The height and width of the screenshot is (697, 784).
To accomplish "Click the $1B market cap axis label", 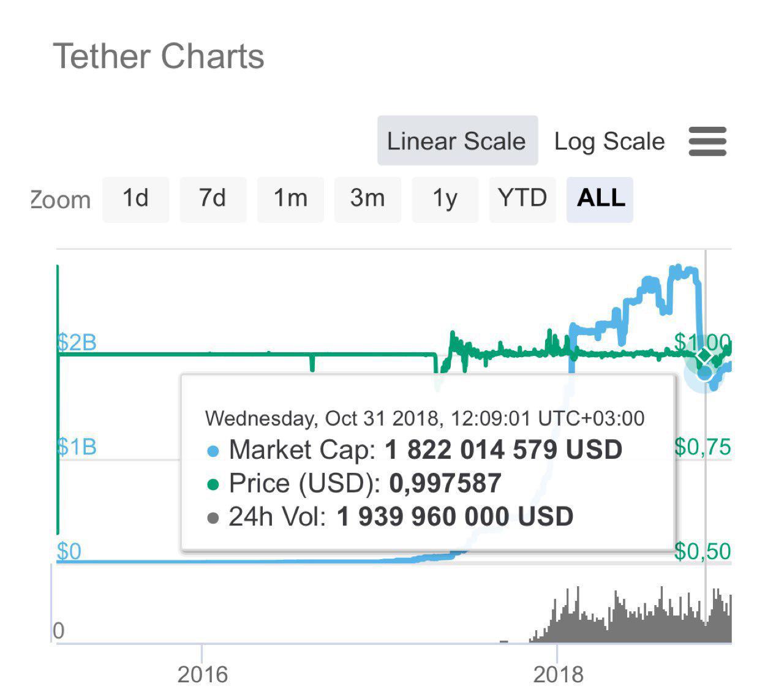I will [77, 446].
